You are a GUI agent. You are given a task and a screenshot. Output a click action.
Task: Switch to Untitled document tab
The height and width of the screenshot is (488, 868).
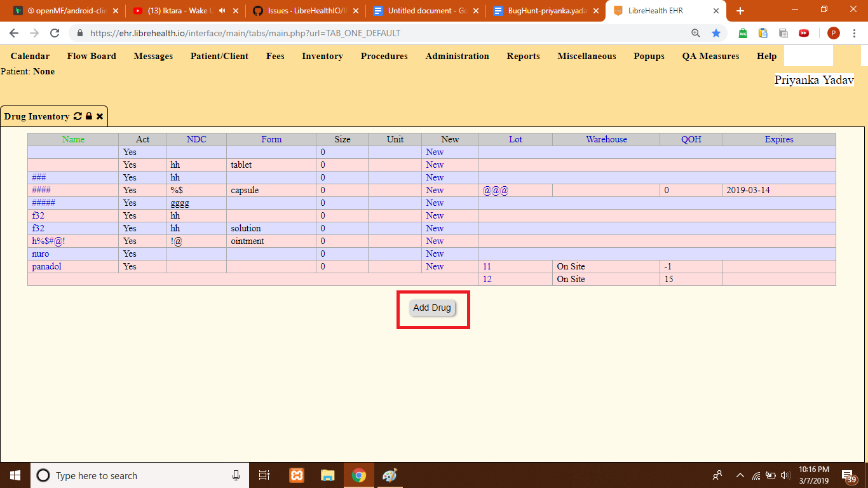pyautogui.click(x=425, y=11)
